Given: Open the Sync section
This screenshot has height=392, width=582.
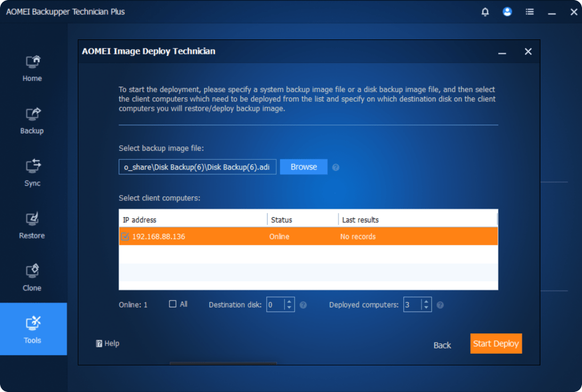Looking at the screenshot, I should point(33,174).
